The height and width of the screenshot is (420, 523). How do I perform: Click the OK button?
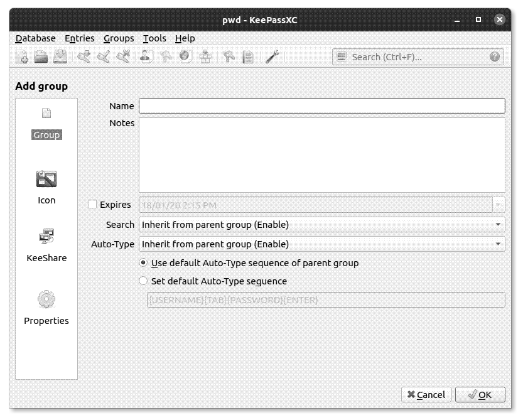[x=480, y=395]
